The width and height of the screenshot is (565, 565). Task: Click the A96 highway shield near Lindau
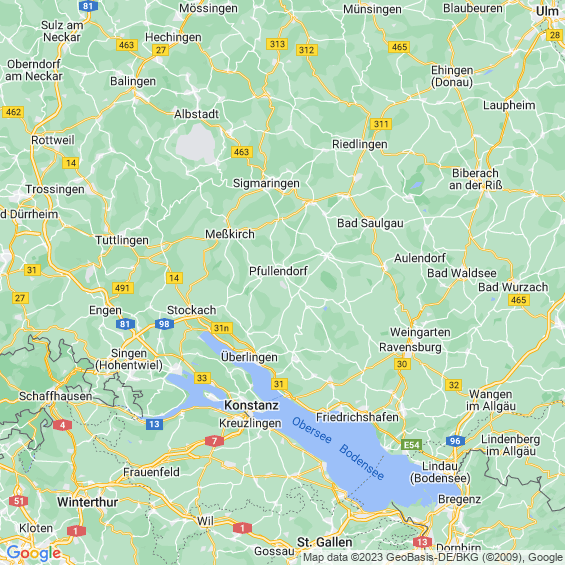point(455,441)
